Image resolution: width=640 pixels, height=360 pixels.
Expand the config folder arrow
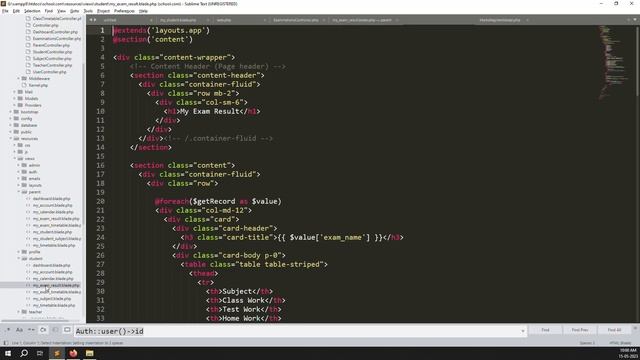coord(11,118)
